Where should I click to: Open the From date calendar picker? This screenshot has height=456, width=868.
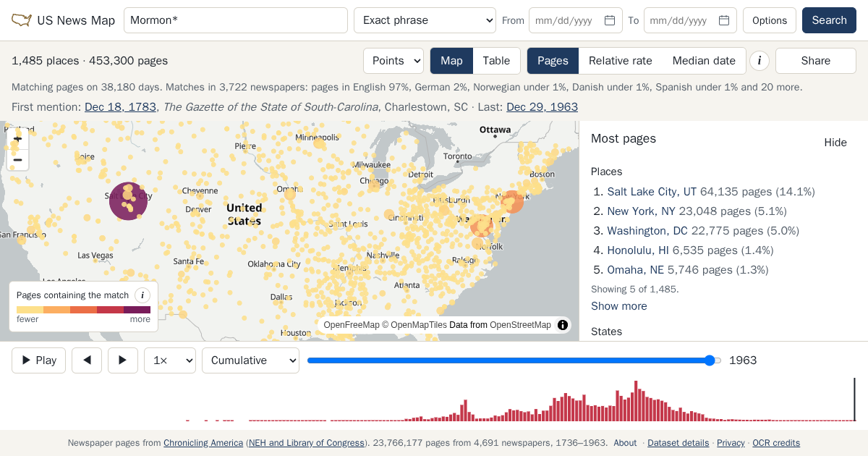[x=610, y=20]
